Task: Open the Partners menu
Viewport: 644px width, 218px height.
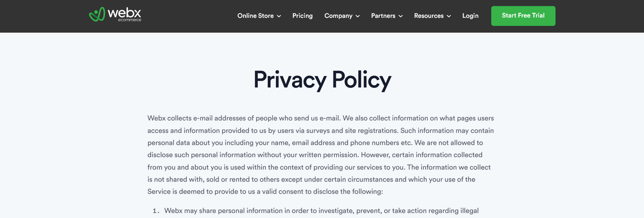Action: point(383,16)
